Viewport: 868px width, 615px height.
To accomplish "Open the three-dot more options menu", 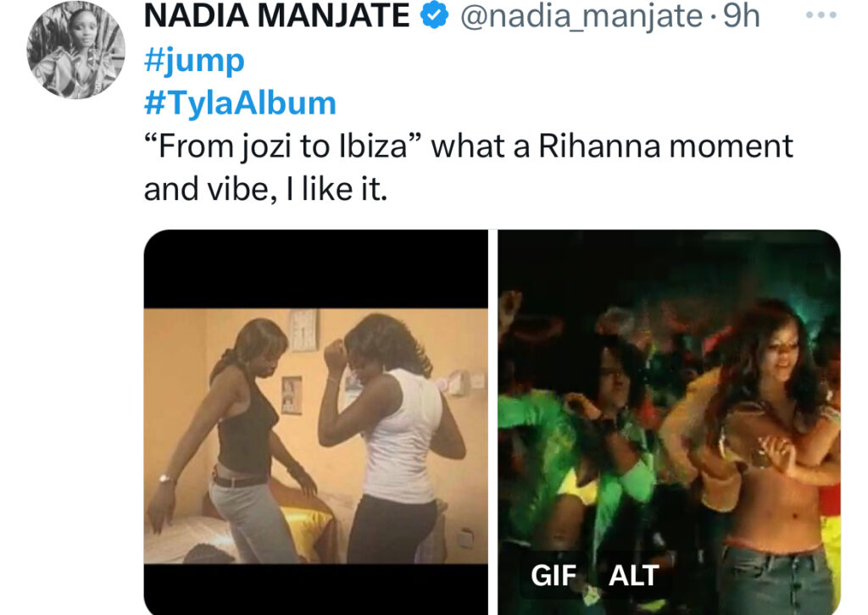I will click(821, 15).
